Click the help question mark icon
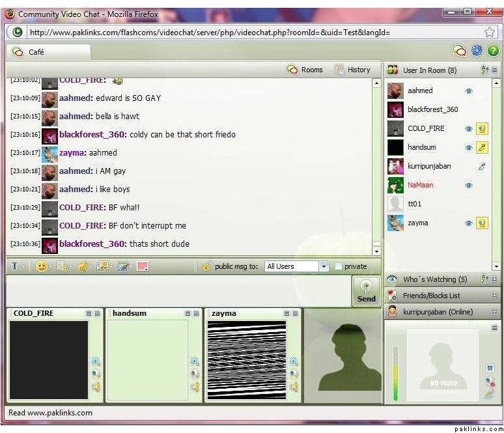 pyautogui.click(x=494, y=51)
